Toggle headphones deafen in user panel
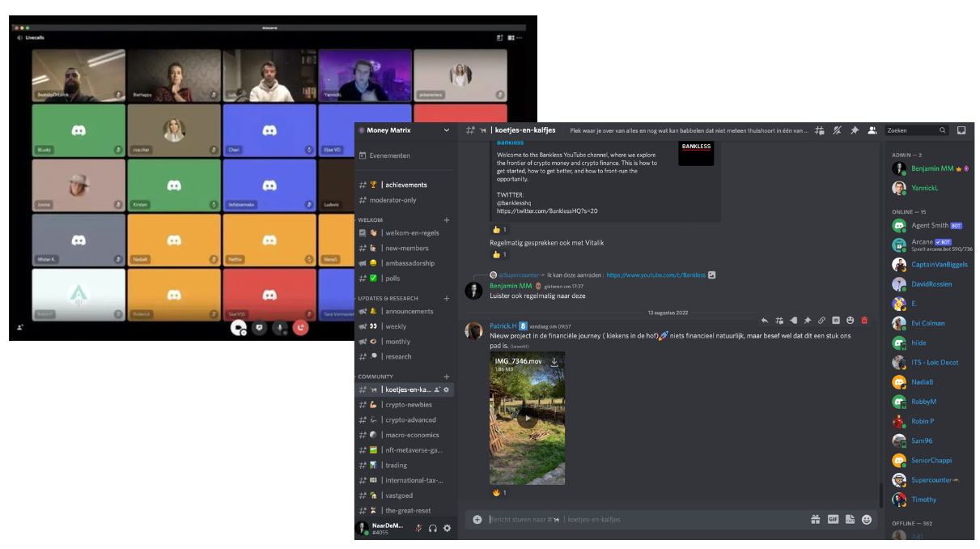 (433, 528)
